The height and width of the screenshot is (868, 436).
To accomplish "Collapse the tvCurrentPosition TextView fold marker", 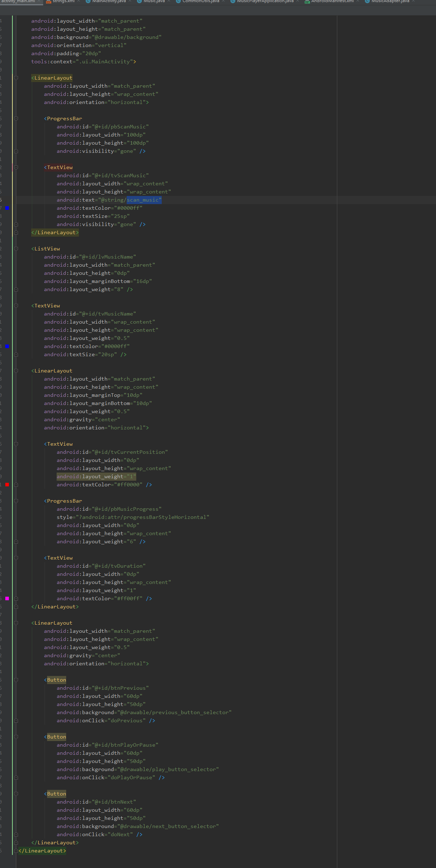I will pyautogui.click(x=16, y=444).
